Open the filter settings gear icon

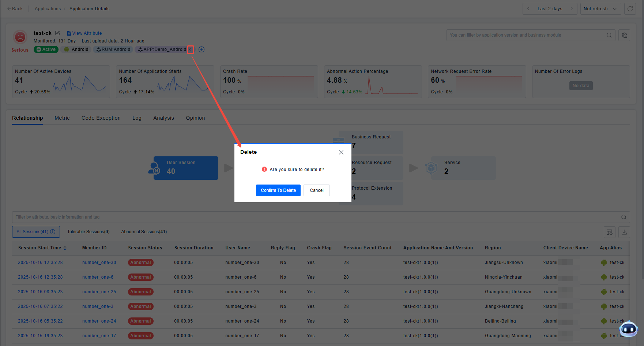624,35
